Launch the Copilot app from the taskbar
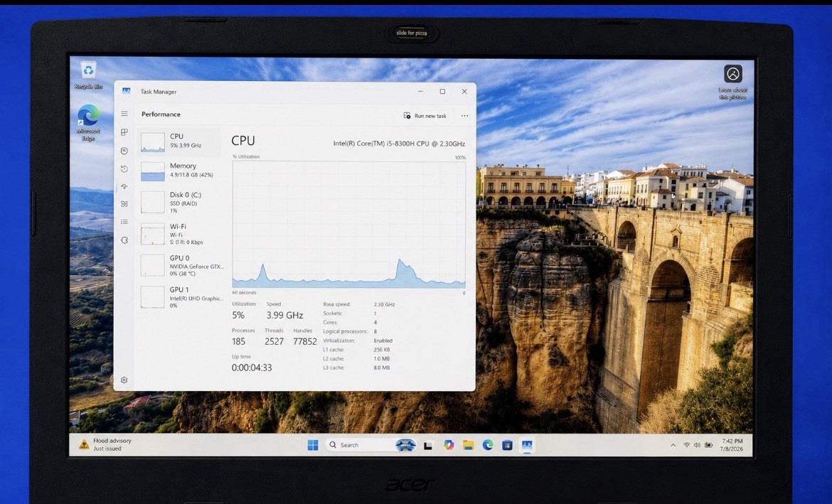 pos(449,444)
